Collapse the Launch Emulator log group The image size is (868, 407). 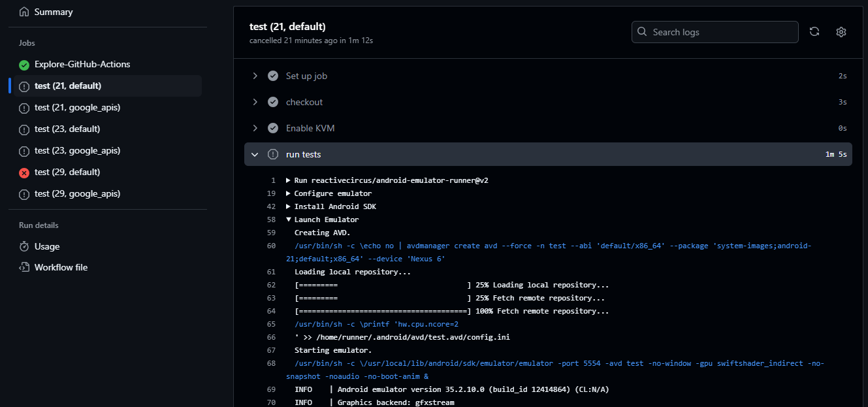tap(289, 219)
